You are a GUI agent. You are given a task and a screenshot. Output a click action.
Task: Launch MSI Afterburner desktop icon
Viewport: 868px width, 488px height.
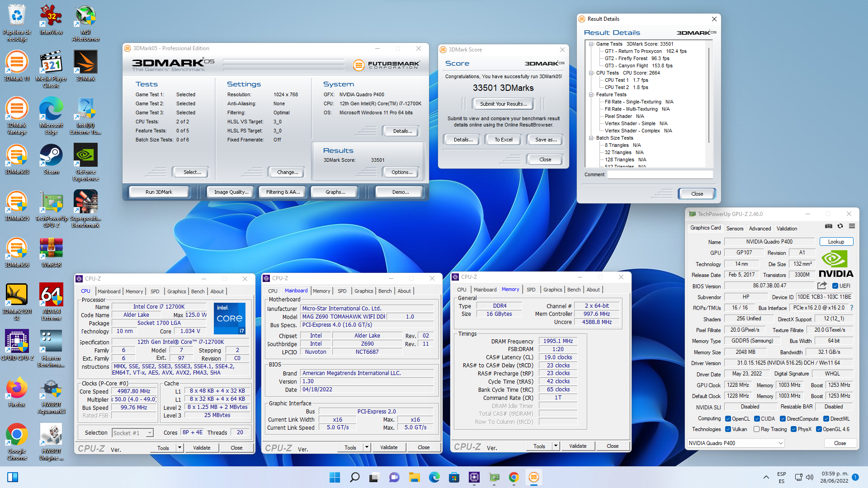[x=85, y=23]
